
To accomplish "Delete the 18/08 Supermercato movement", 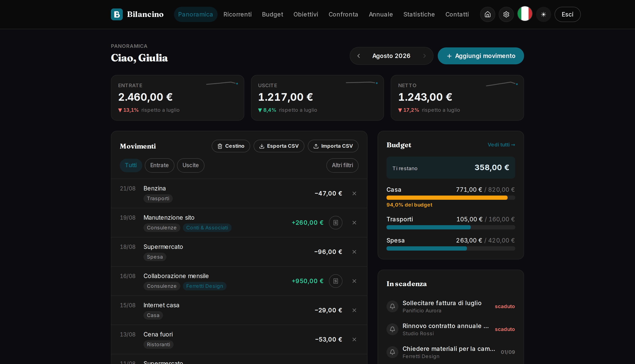I will click(354, 252).
